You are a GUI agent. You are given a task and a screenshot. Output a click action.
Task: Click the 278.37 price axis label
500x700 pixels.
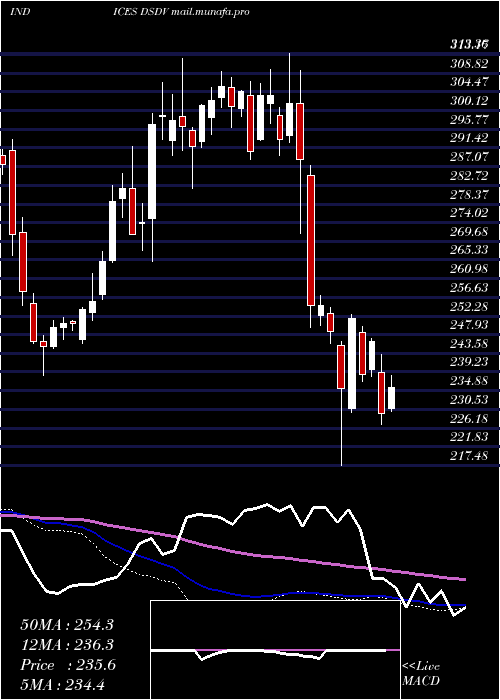(x=469, y=194)
